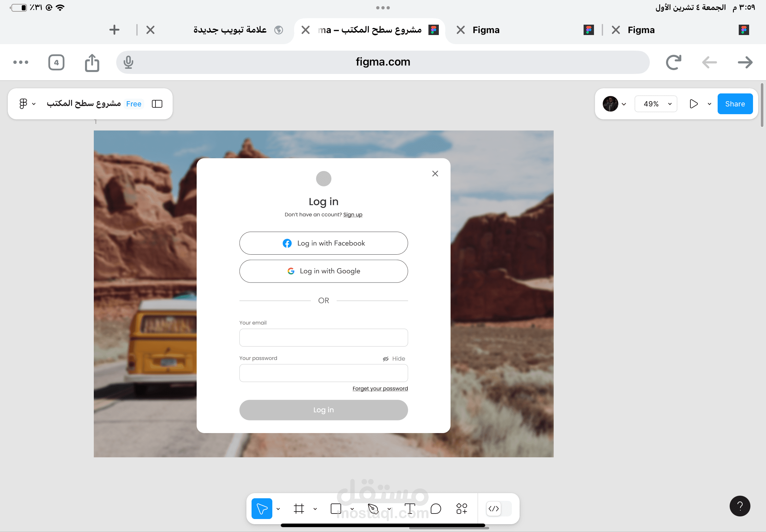Screen dimensions: 766x532
Task: Toggle the Hide password eye icon
Action: click(386, 359)
